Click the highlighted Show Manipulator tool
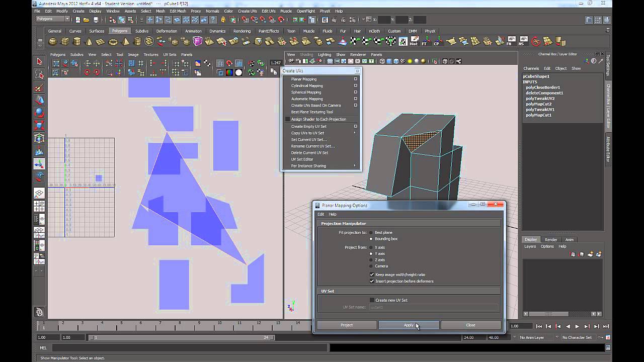Image resolution: width=644 pixels, height=362 pixels. point(39,164)
